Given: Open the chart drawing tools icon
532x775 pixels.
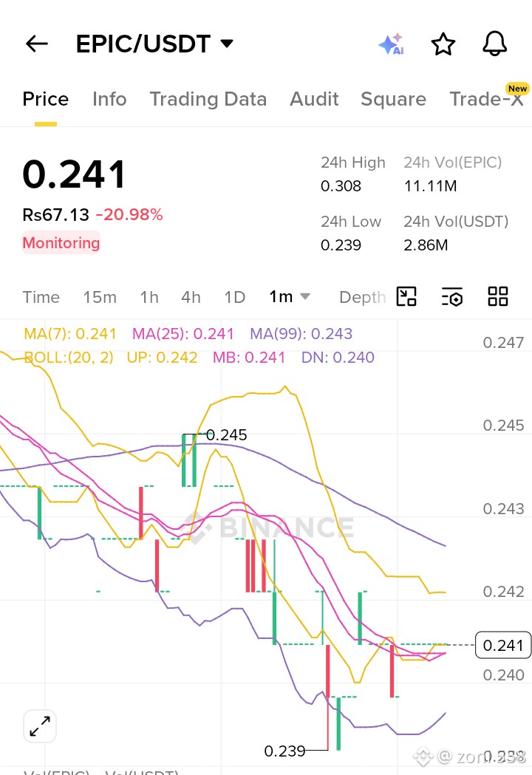Looking at the screenshot, I should (x=406, y=296).
